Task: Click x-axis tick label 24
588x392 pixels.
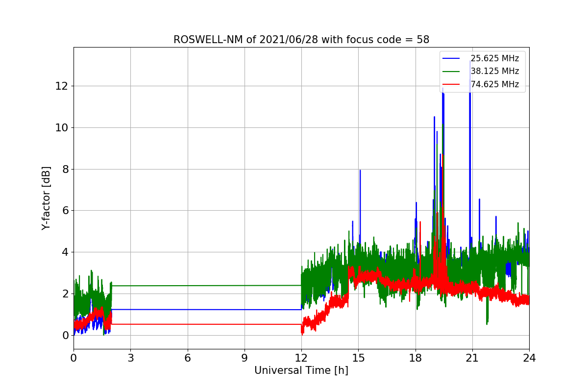Action: click(529, 358)
